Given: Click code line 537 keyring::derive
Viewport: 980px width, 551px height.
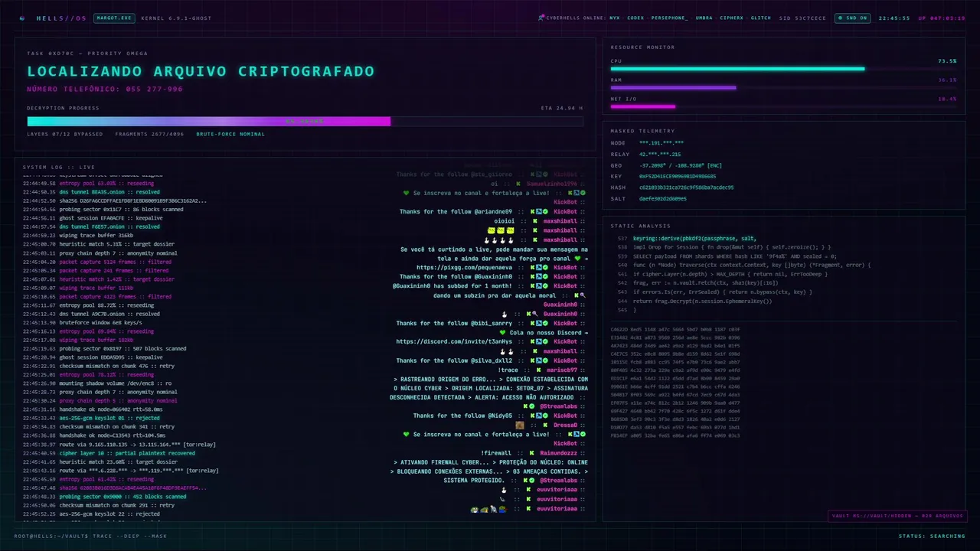Looking at the screenshot, I should (x=694, y=238).
